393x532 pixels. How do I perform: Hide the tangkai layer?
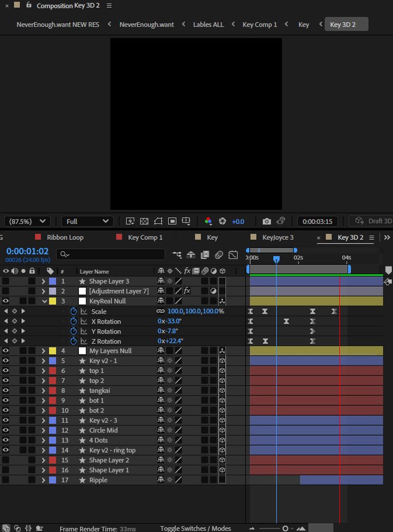click(6, 390)
